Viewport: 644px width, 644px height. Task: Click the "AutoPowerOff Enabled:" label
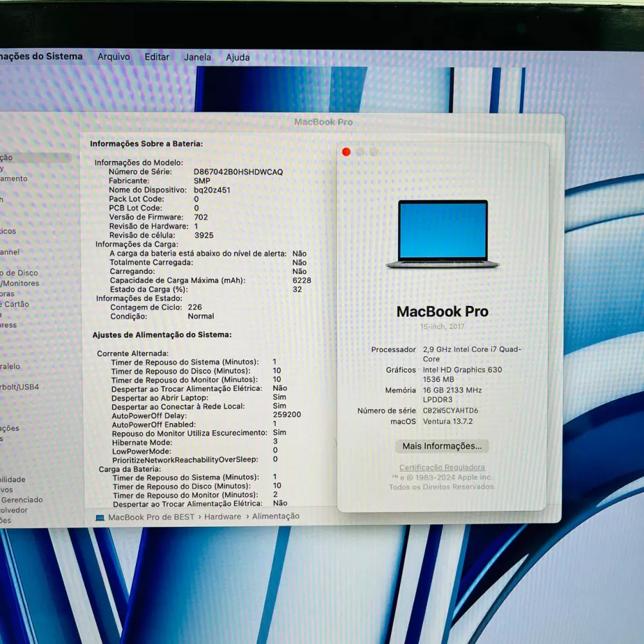tap(154, 424)
